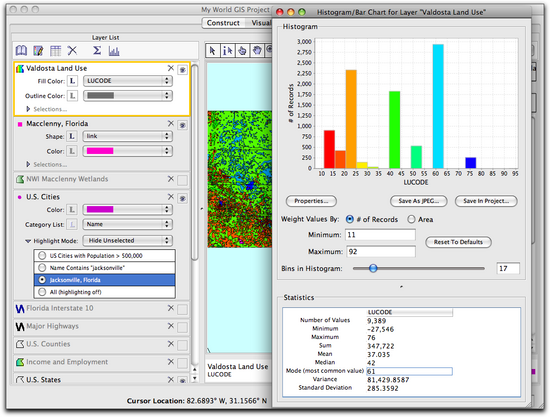Toggle visibility of Macclenny, Florida layer

click(182, 125)
